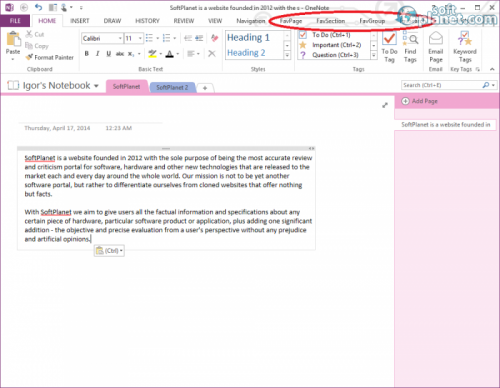Switch to the INSERT ribbon tab
The width and height of the screenshot is (500, 388).
(80, 21)
